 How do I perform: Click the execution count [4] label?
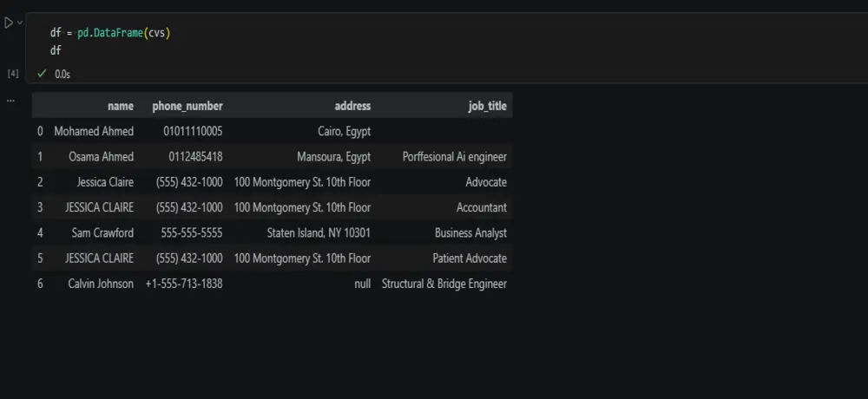point(13,73)
